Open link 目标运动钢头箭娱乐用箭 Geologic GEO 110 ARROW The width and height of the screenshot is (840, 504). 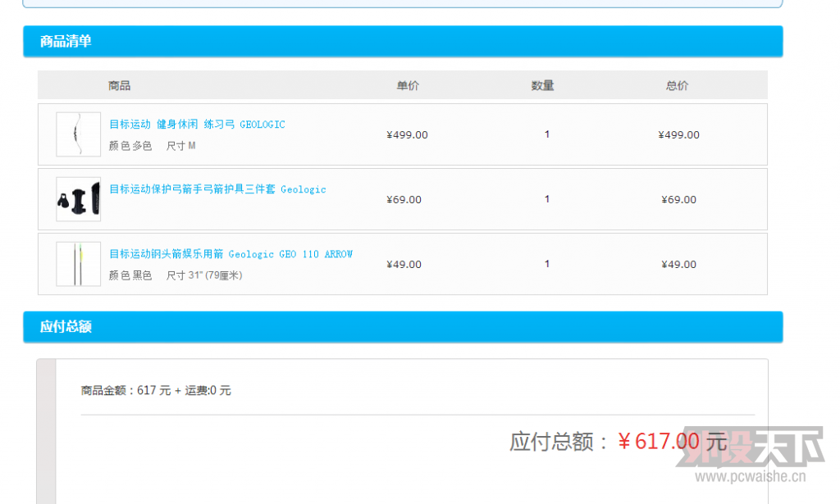pos(231,253)
